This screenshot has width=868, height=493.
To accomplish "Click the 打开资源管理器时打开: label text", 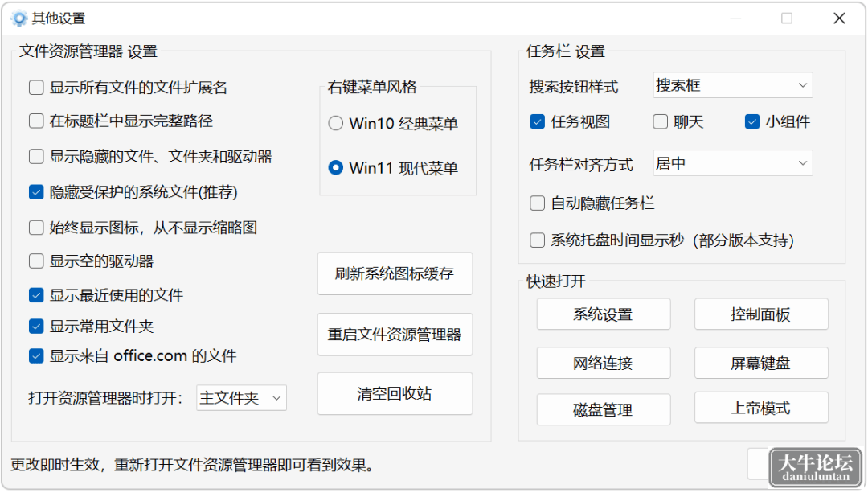I will tap(106, 398).
